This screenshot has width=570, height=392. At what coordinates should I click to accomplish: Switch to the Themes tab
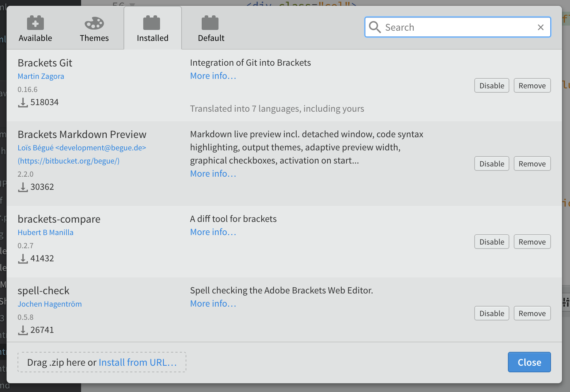tap(94, 29)
